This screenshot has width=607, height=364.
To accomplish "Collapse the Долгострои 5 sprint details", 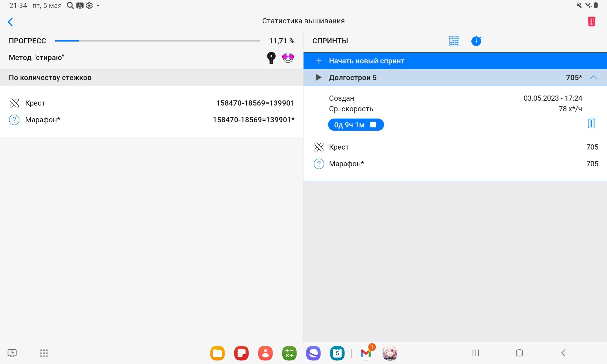I will pos(593,78).
